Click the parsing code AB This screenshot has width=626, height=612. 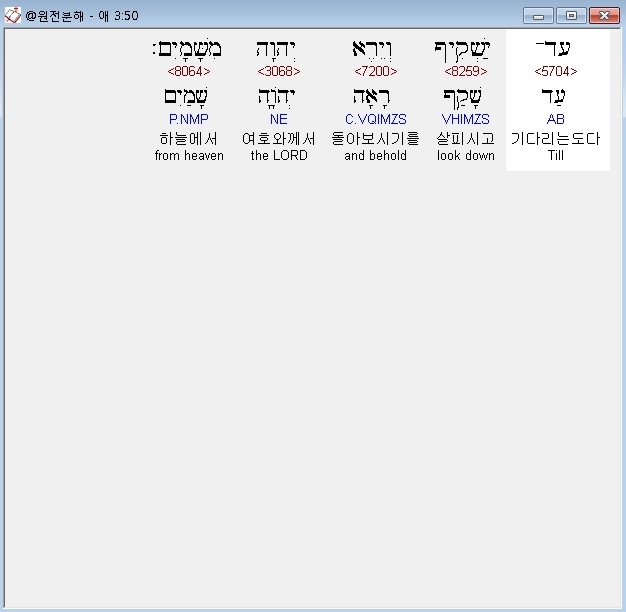pyautogui.click(x=556, y=119)
